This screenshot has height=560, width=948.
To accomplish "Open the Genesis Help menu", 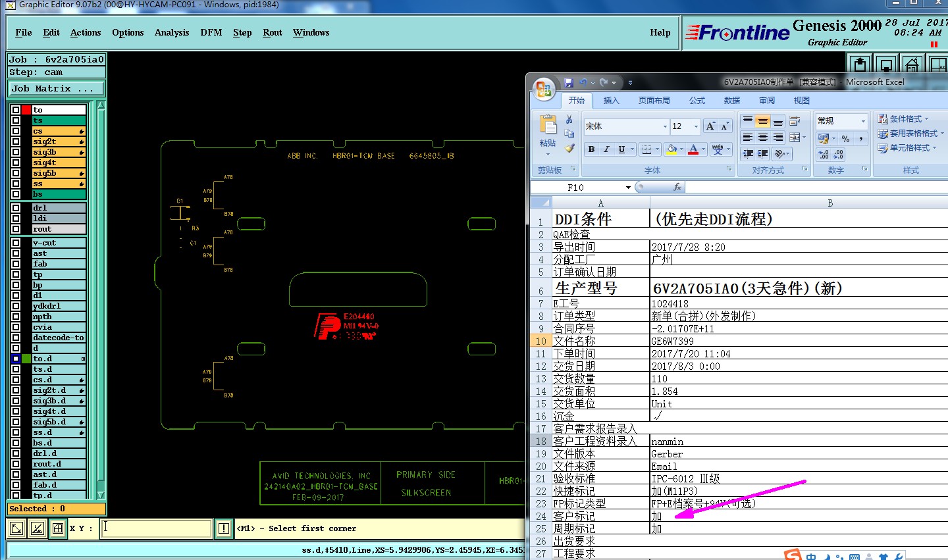I will point(660,32).
